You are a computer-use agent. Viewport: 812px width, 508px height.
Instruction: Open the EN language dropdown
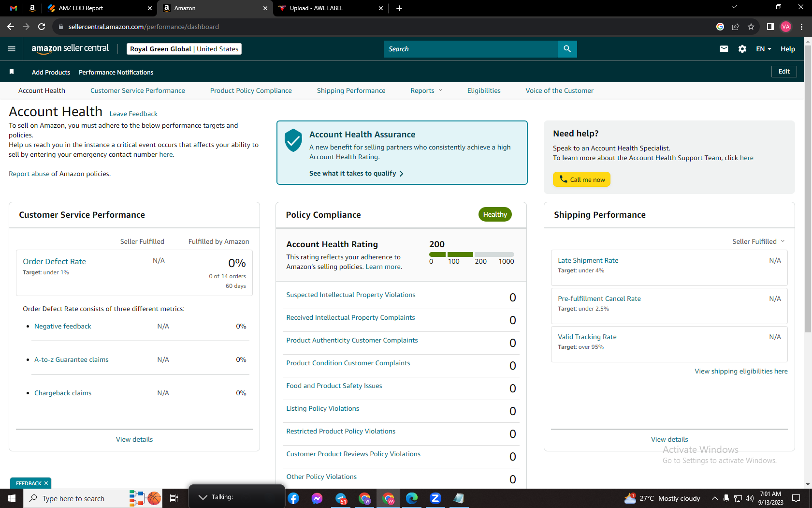click(x=764, y=49)
